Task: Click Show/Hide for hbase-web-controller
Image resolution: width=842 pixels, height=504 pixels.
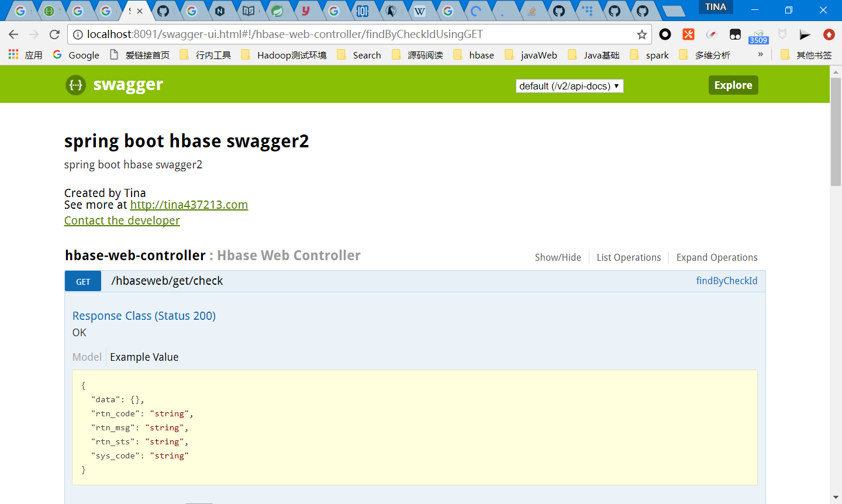Action: [x=558, y=257]
